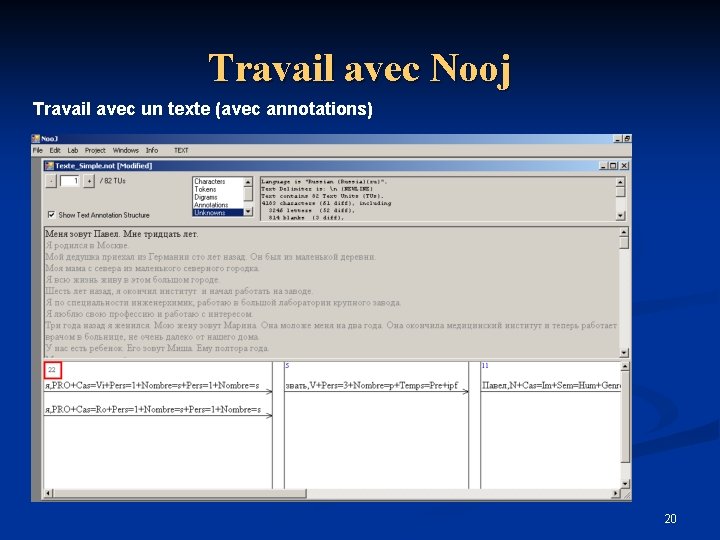The height and width of the screenshot is (540, 720).
Task: Restore the NooJ main window
Action: [627, 139]
